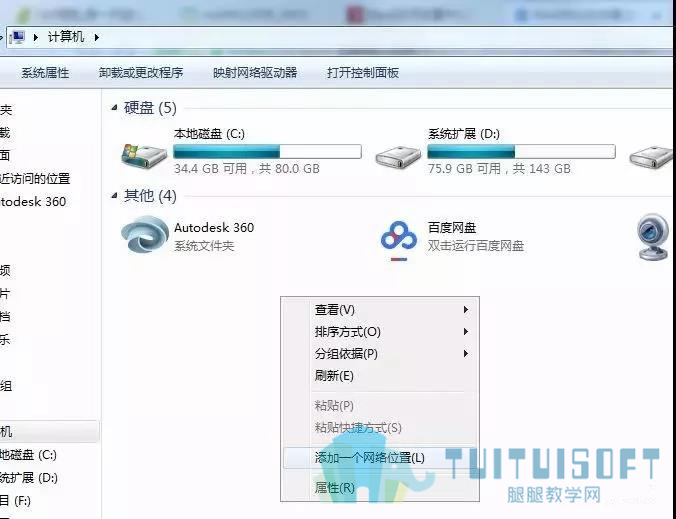Open Autodesk 360 in the sidebar
Image resolution: width=676 pixels, height=519 pixels.
33,201
